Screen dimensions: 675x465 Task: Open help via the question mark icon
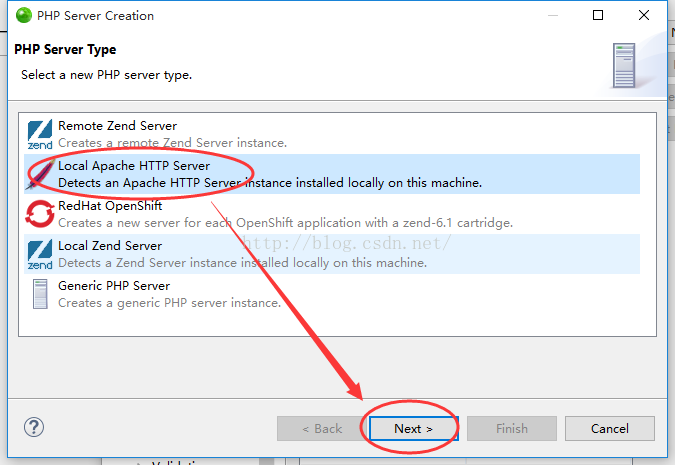(x=34, y=427)
